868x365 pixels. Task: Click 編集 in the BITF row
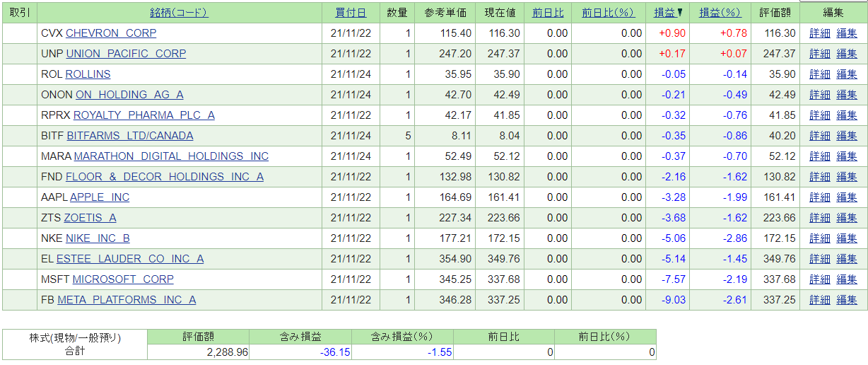pyautogui.click(x=847, y=136)
